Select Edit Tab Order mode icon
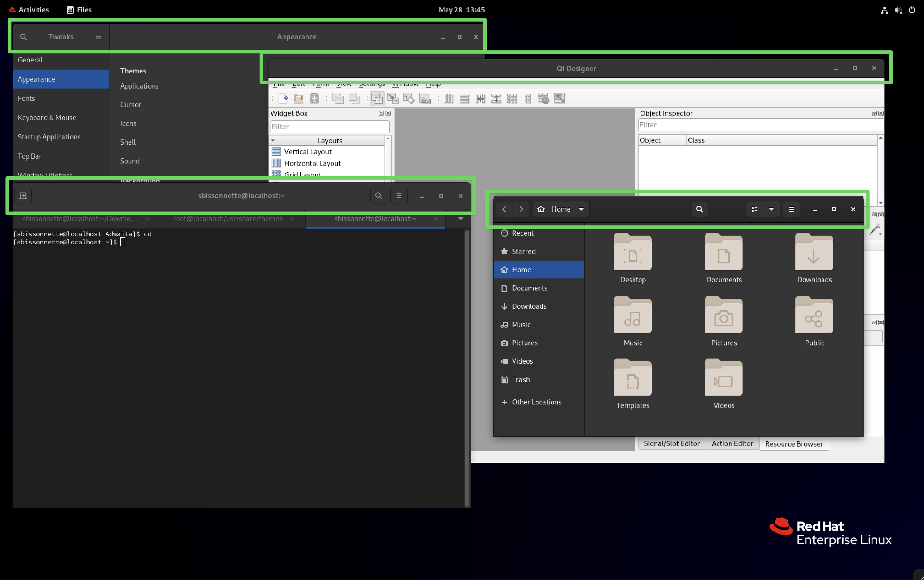 [425, 99]
